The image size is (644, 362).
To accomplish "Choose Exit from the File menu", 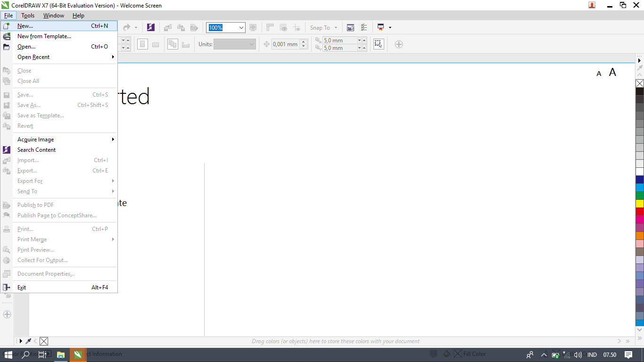I will [x=59, y=288].
